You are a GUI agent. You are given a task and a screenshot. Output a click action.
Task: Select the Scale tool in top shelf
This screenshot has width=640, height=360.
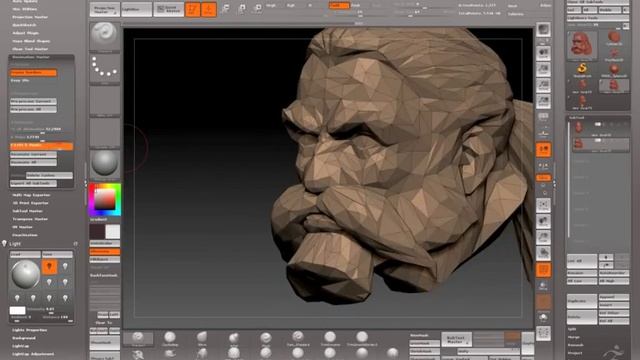click(x=242, y=9)
